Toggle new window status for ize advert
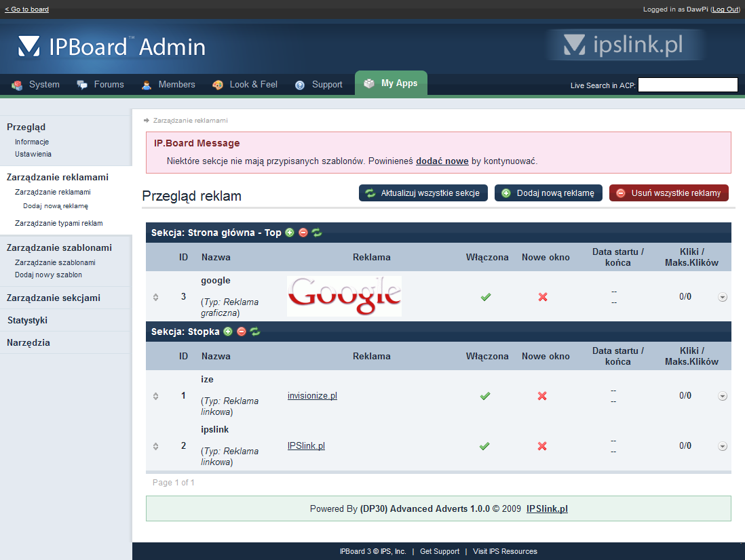This screenshot has height=560, width=745. (x=542, y=396)
